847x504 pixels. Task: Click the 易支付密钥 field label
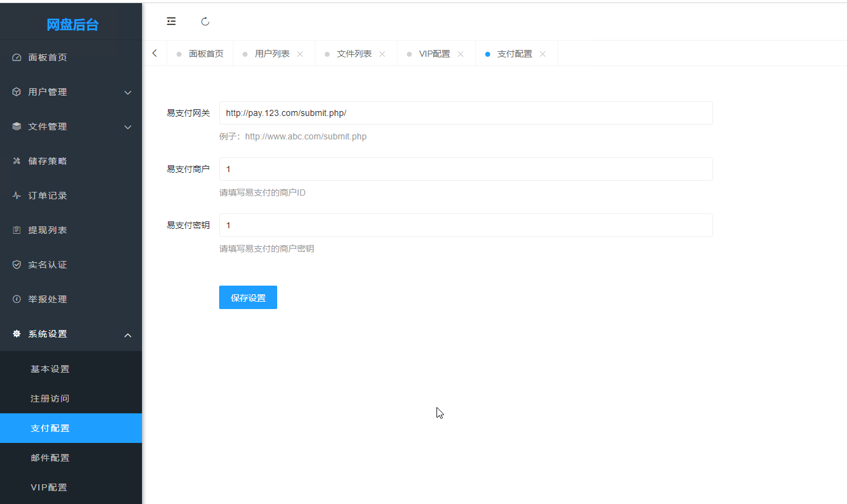pos(188,225)
